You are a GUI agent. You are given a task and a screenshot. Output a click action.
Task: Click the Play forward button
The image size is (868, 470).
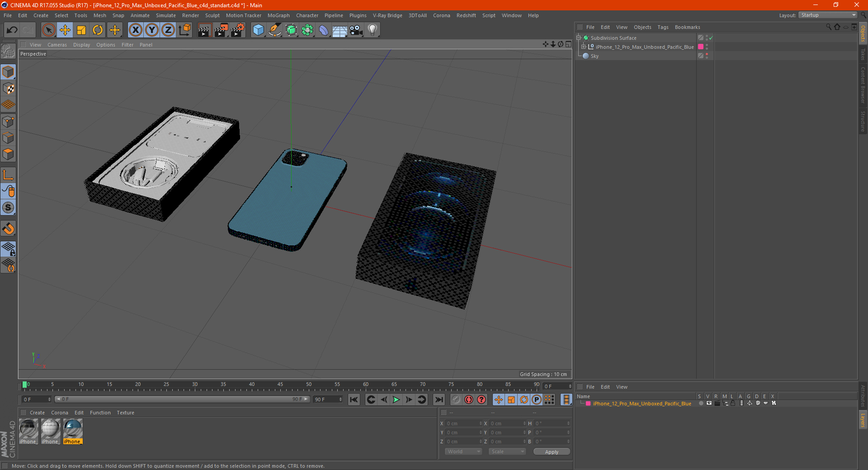pos(396,399)
